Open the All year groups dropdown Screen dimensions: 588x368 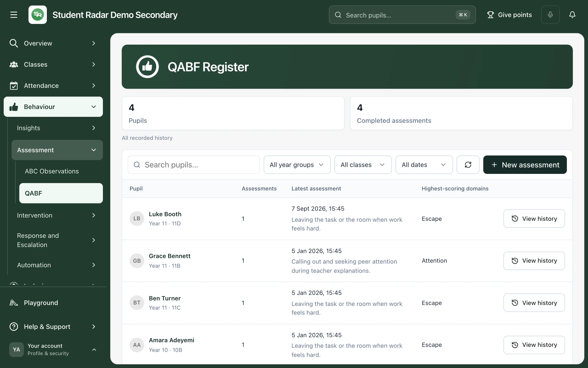coord(297,165)
